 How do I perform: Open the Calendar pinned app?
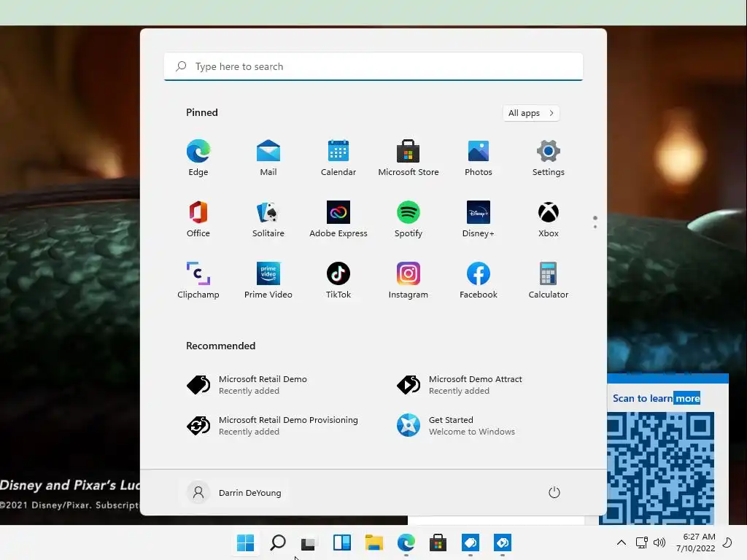pos(338,157)
